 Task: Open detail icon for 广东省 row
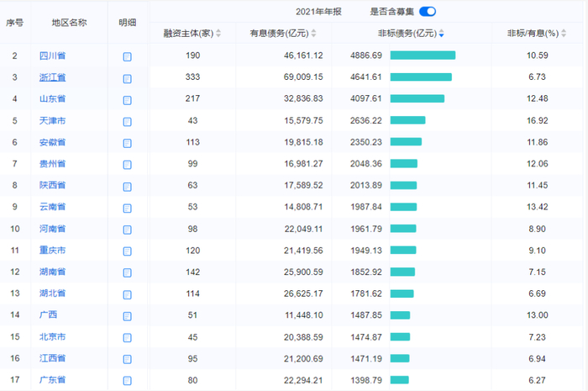pos(128,381)
